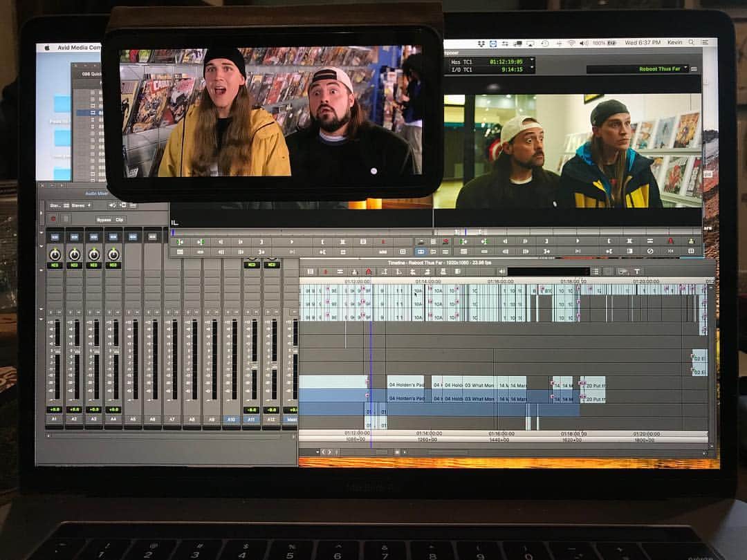Screen dimensions: 747x560
Task: Play the sequence in the record monitor
Action: pyautogui.click(x=578, y=241)
